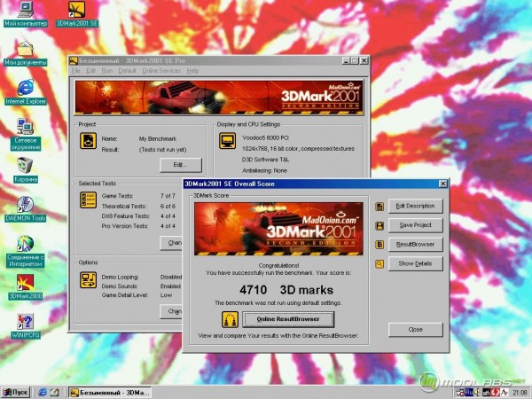Click the Change button under Selected Tests

click(171, 243)
